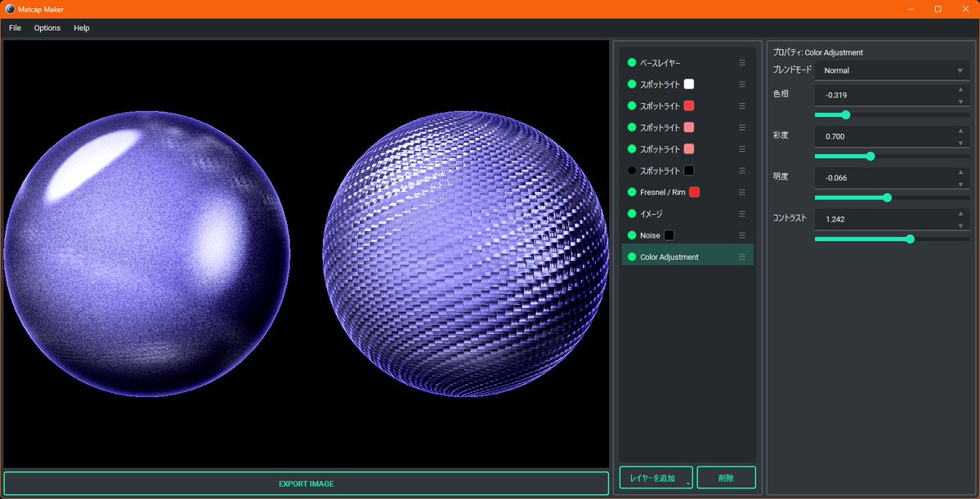Increase 明度 value with up arrow
The width and height of the screenshot is (980, 499).
[960, 172]
